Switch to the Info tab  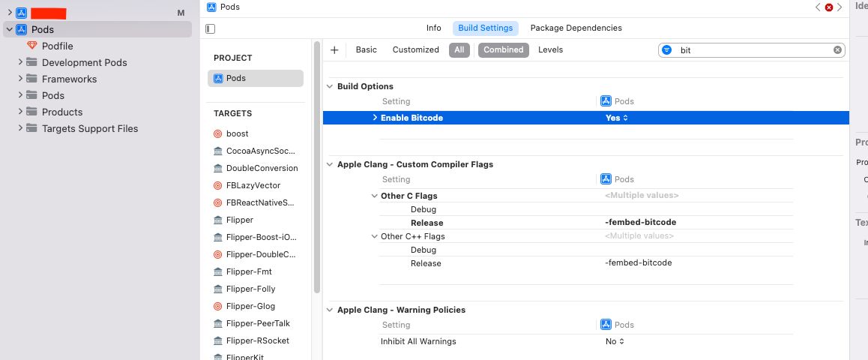tap(433, 28)
